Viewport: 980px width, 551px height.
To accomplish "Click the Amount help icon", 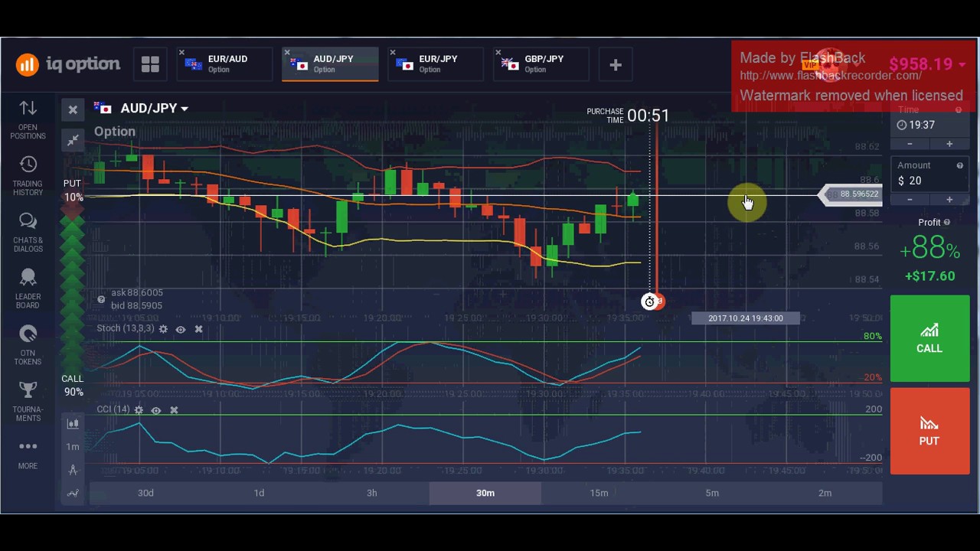I will click(959, 165).
